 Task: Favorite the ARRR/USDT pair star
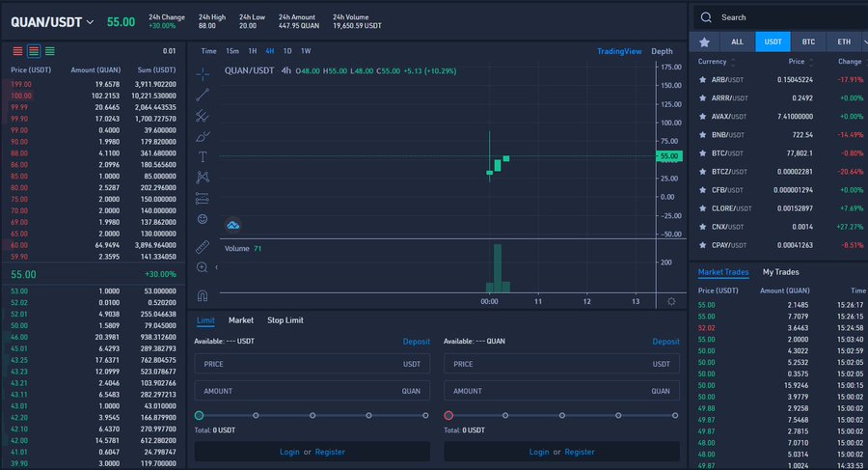[702, 98]
